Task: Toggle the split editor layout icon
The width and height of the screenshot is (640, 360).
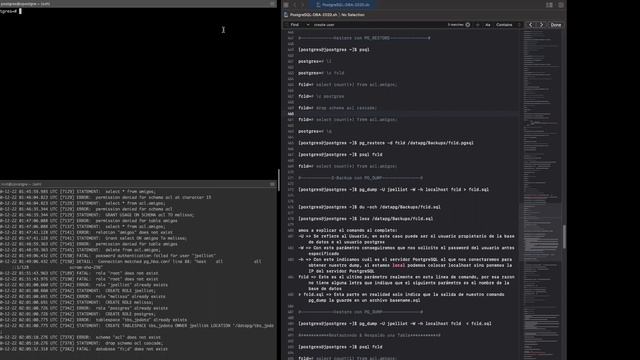Action: 549,5
